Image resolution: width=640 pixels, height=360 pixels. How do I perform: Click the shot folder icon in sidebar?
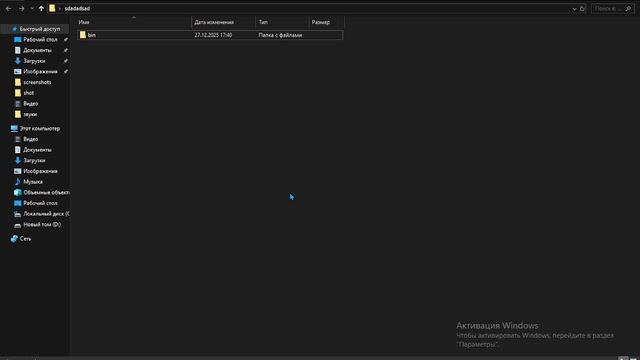(18, 93)
